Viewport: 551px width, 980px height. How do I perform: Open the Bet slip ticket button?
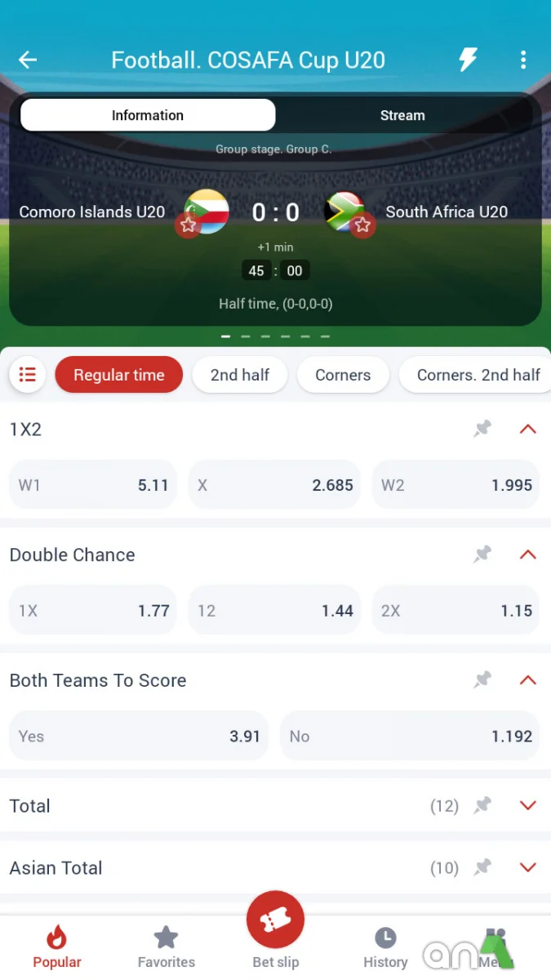(276, 920)
